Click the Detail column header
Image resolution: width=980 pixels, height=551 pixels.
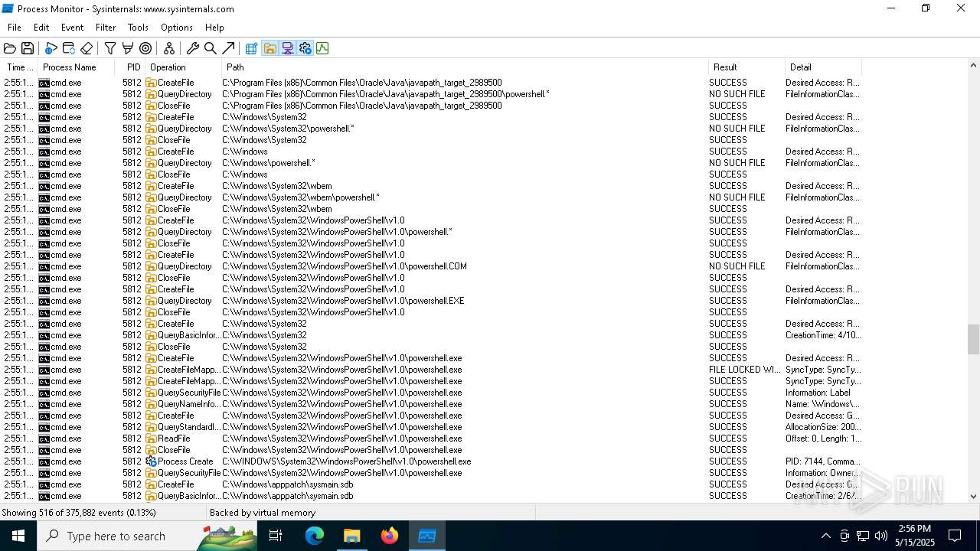coord(823,67)
